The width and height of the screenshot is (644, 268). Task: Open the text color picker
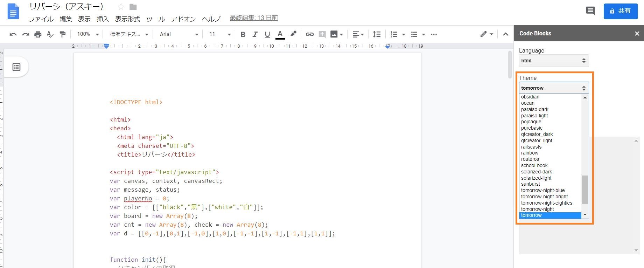[x=280, y=34]
